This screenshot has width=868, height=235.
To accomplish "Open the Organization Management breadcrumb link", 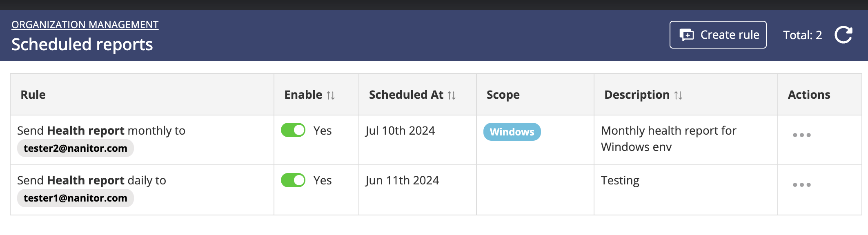I will pyautogui.click(x=85, y=25).
